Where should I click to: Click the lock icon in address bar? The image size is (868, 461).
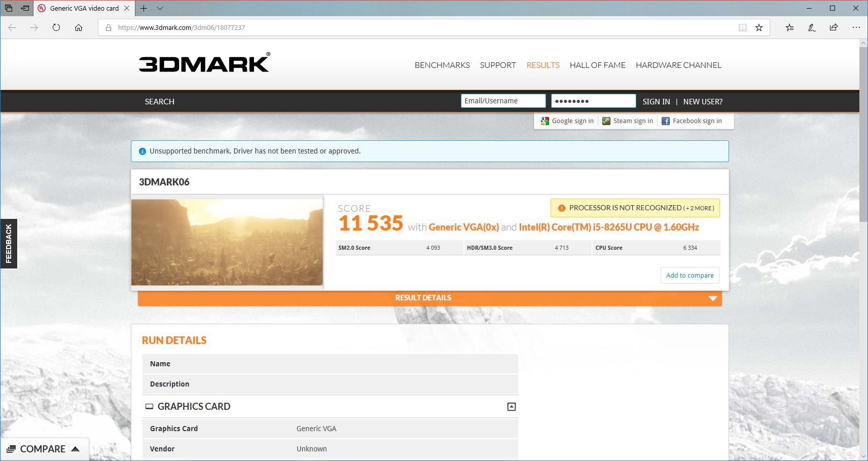coord(108,27)
